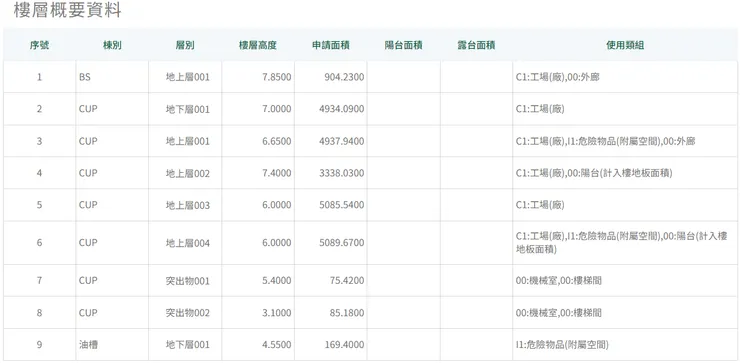Screen dimensions: 740x363
Task: Click the 露台面積 column header
Action: (476, 45)
